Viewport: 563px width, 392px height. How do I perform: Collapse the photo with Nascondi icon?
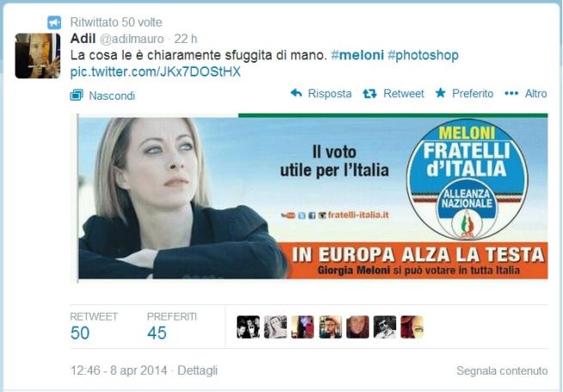(76, 95)
